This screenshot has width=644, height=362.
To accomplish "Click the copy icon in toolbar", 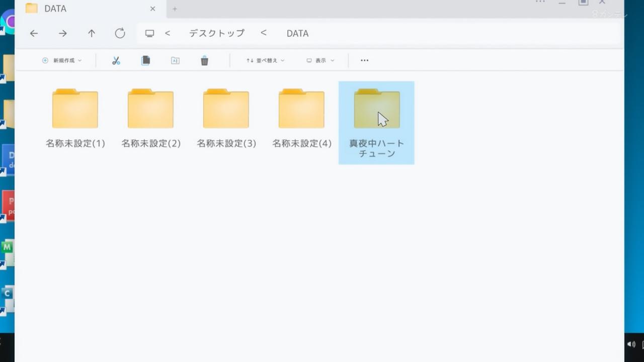I will [x=145, y=60].
